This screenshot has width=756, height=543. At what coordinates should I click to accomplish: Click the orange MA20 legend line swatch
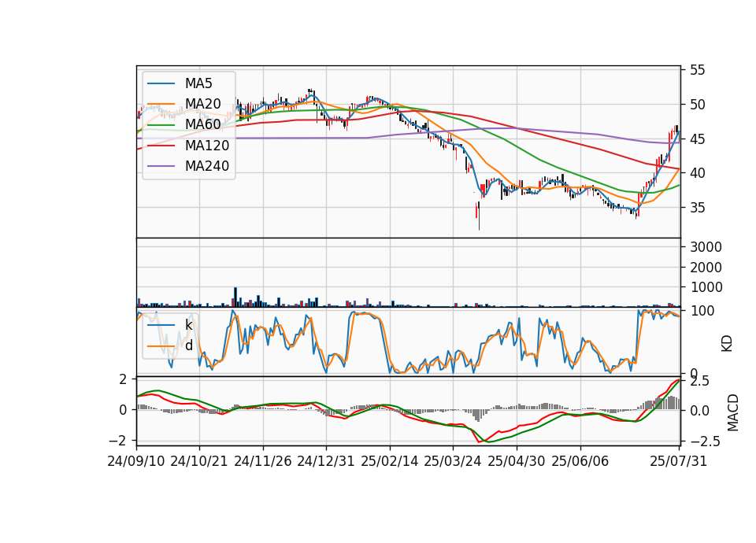click(x=161, y=104)
